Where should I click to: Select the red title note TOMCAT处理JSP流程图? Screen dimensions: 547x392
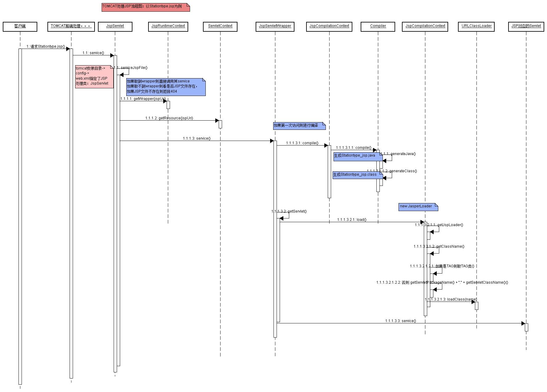tap(146, 7)
